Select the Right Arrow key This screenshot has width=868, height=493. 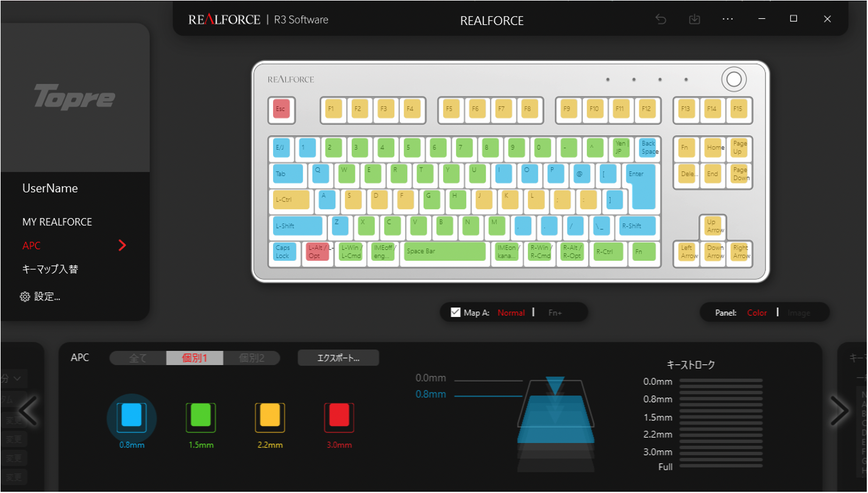point(739,252)
